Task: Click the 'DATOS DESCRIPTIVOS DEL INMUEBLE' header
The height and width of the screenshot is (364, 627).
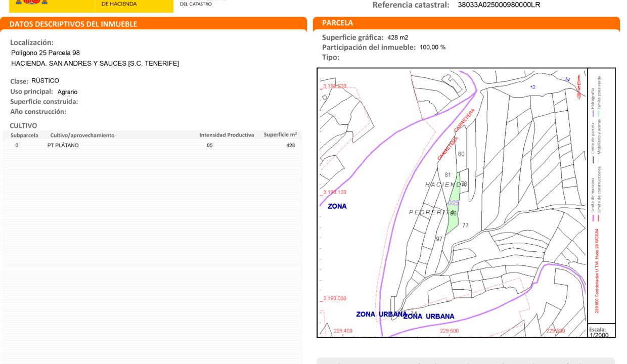Action: [73, 24]
